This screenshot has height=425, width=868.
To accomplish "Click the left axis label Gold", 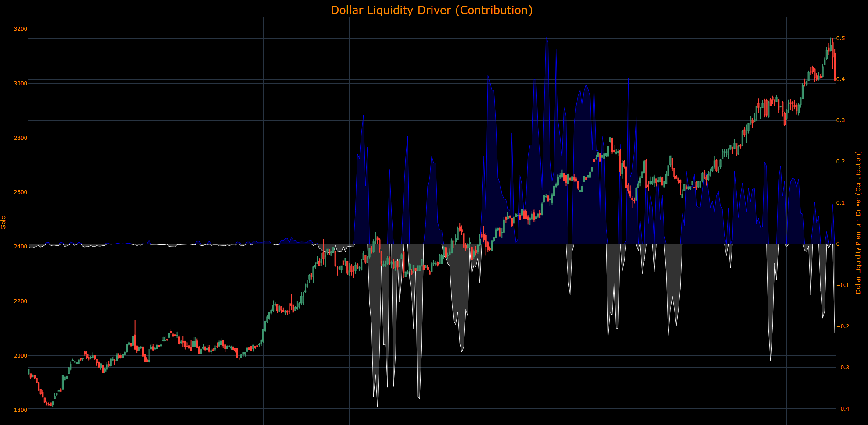I will pos(4,222).
